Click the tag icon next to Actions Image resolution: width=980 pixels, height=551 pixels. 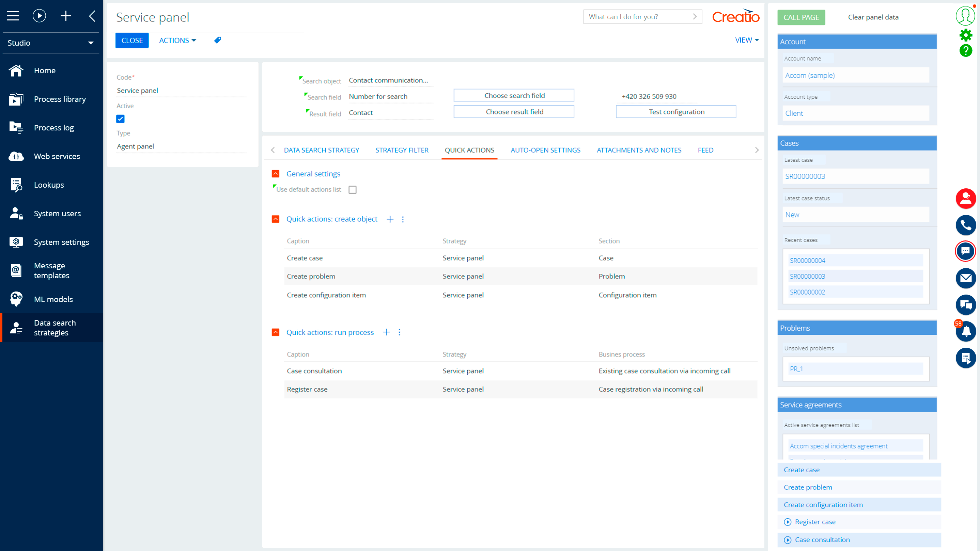click(217, 40)
